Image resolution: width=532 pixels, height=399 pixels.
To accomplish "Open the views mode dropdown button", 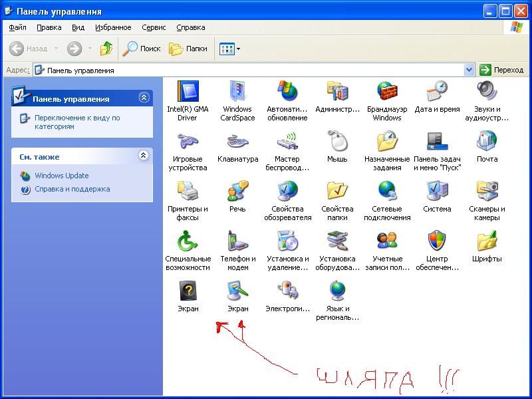I will pyautogui.click(x=229, y=49).
